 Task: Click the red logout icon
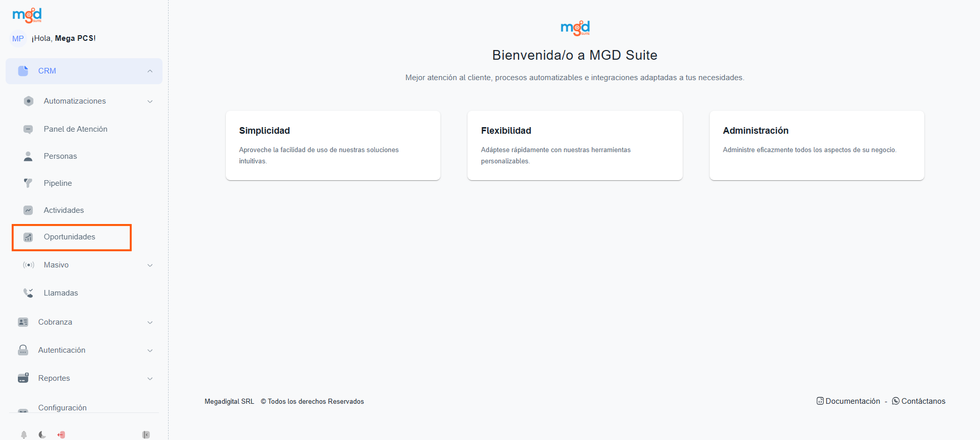click(61, 434)
